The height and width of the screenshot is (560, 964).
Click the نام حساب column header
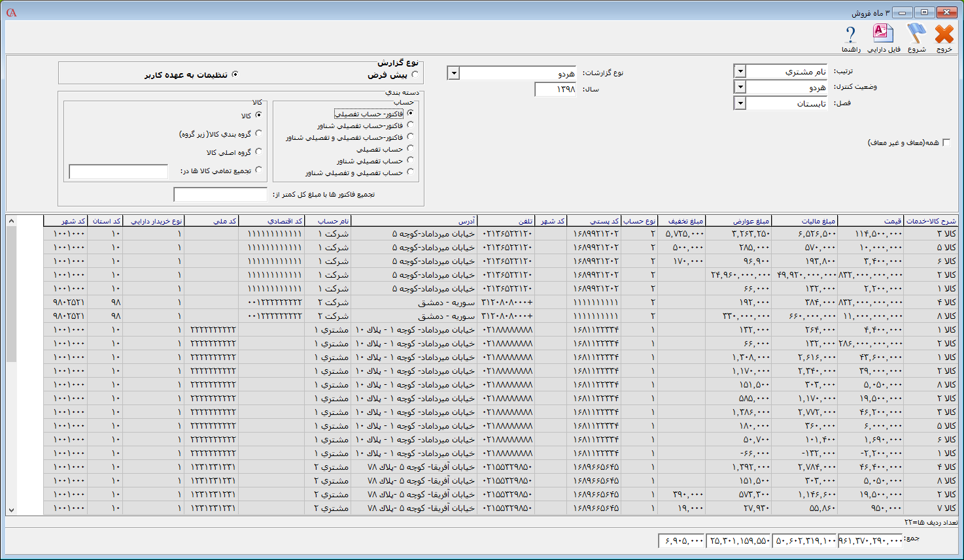328,221
